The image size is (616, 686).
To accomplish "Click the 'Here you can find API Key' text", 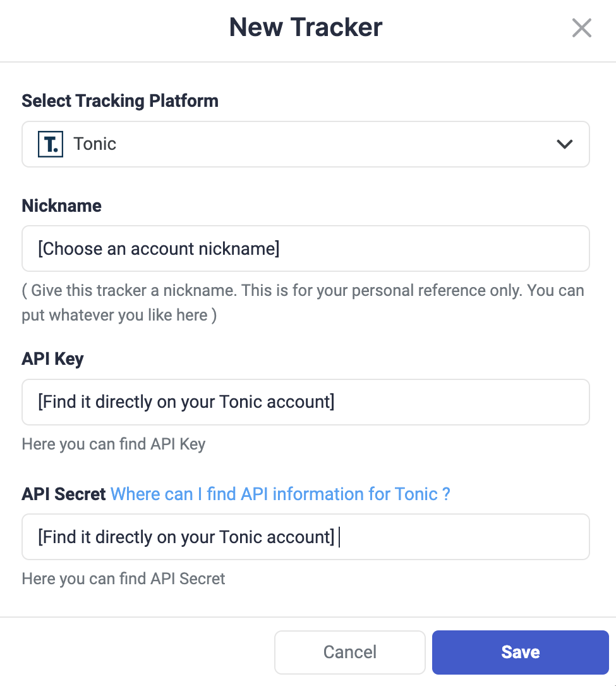I will click(x=113, y=444).
